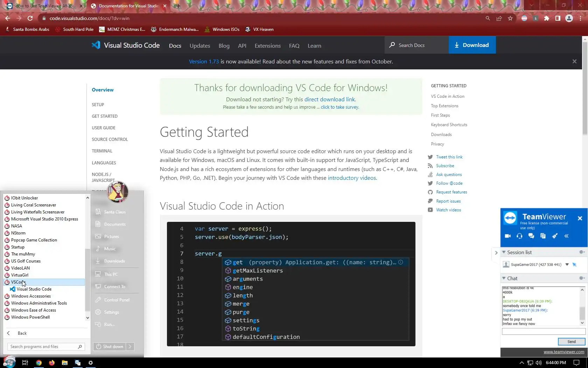Image resolution: width=588 pixels, height=368 pixels.
Task: Select SOURCE CONTROL in the docs sidebar
Action: tap(110, 139)
